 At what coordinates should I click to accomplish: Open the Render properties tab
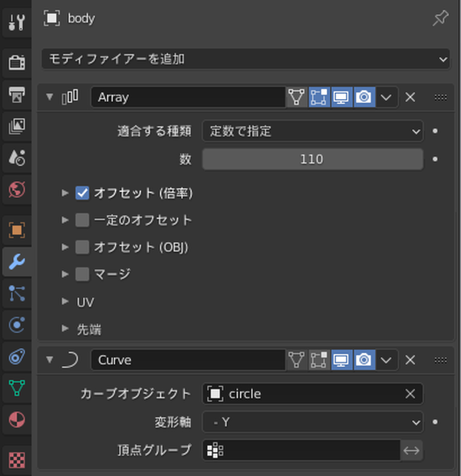point(17,62)
